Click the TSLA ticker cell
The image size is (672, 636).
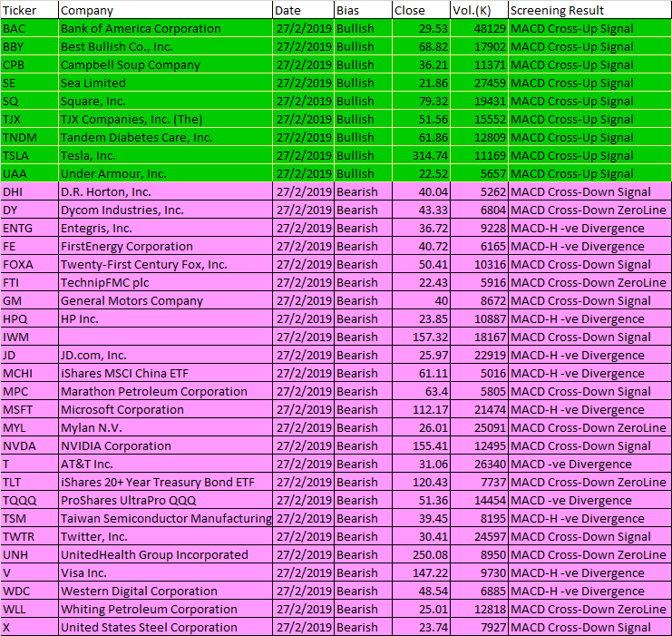pos(29,155)
